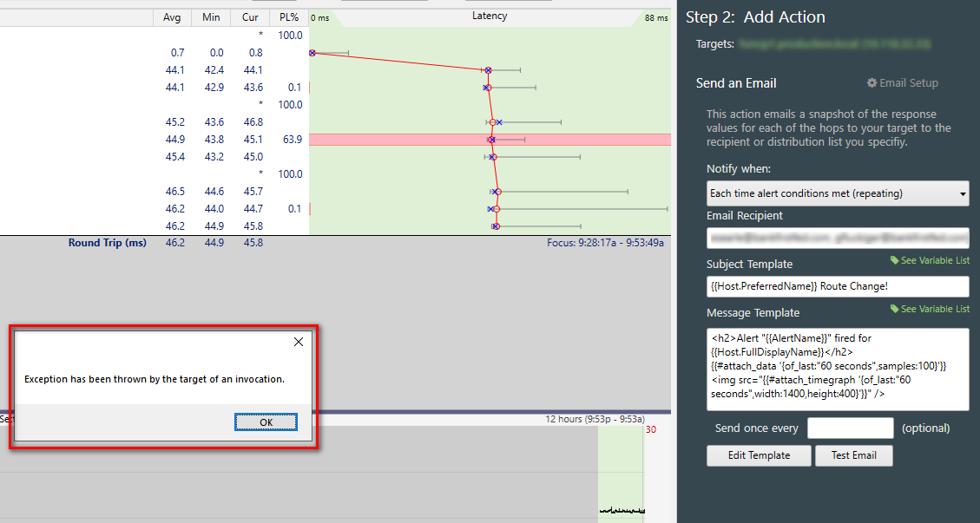Screen dimensions: 980x523
Task: Click inside the Message Template text area
Action: (x=837, y=369)
